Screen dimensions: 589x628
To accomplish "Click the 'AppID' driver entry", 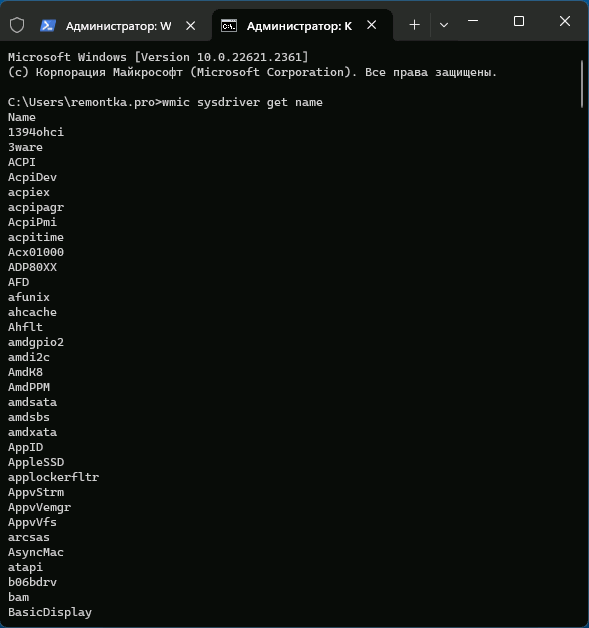I will (25, 447).
